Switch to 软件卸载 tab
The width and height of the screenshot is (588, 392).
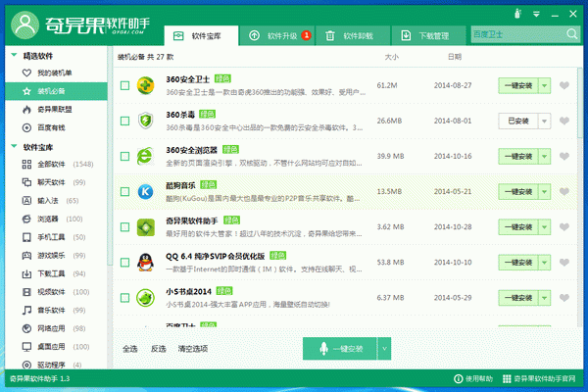[x=353, y=36]
